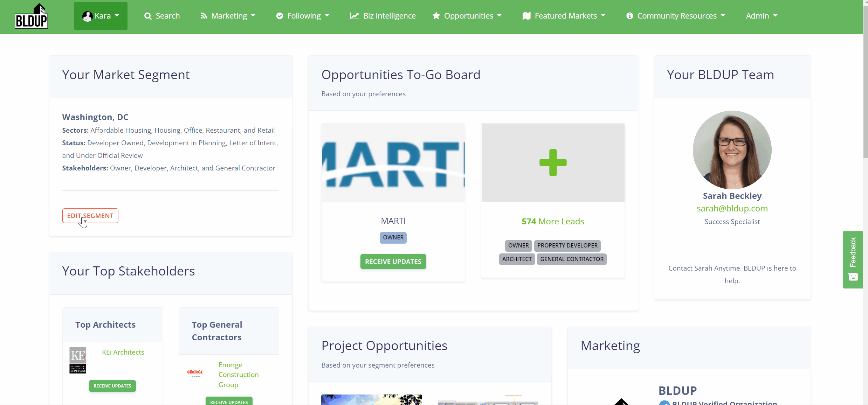Click RECEIVE UPDATES for MARTI
The image size is (868, 405).
click(393, 261)
